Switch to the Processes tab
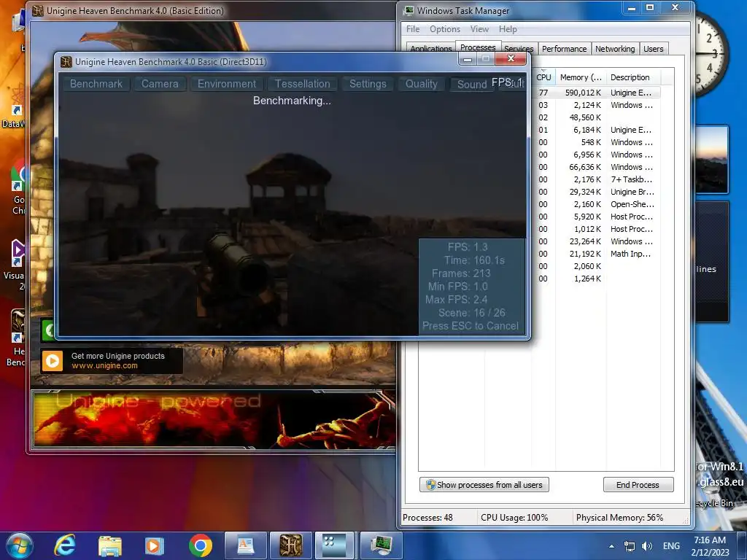The height and width of the screenshot is (560, 747). tap(478, 47)
